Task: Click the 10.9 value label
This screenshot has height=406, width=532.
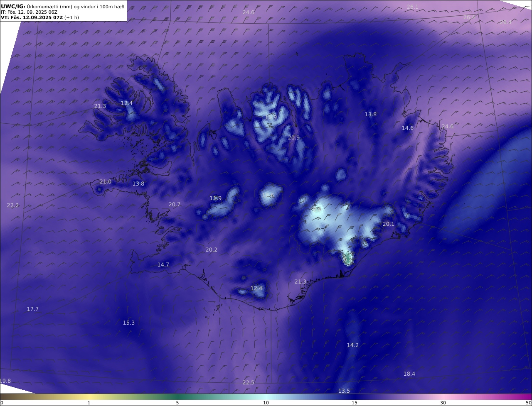Action: pyautogui.click(x=271, y=117)
